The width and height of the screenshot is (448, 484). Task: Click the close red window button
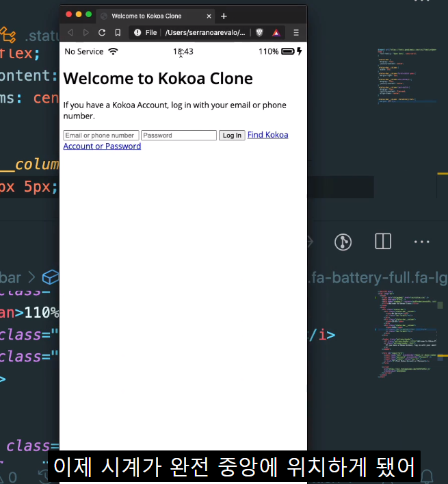[69, 14]
